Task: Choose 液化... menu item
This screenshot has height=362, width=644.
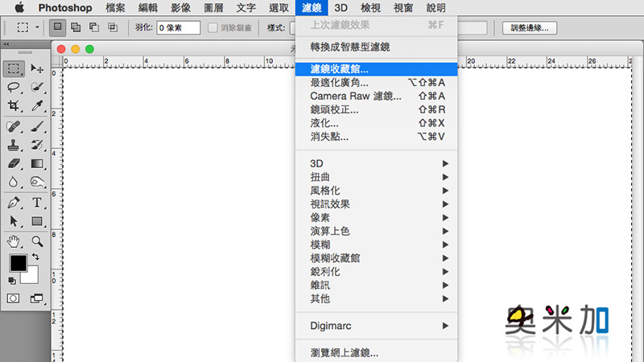Action: [376, 123]
